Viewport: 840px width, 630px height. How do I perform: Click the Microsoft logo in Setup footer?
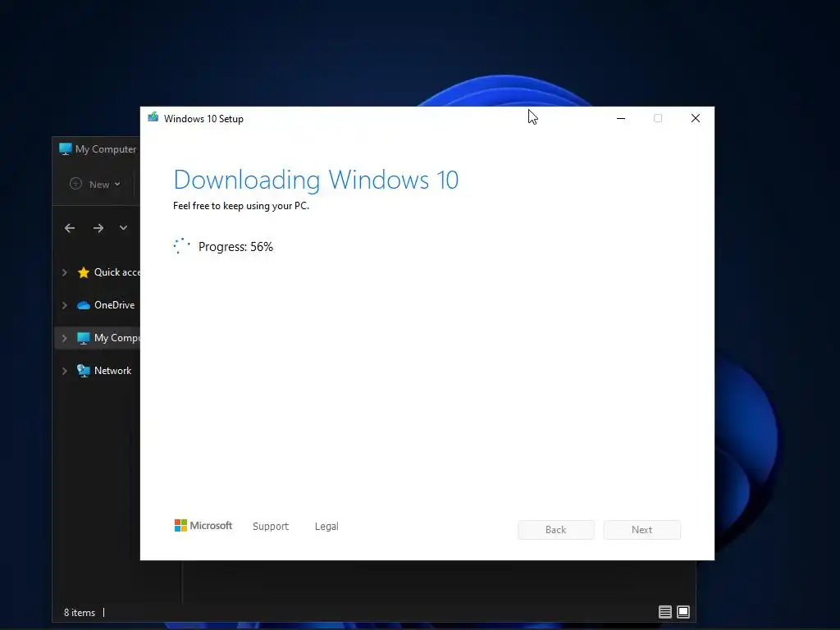pos(203,526)
